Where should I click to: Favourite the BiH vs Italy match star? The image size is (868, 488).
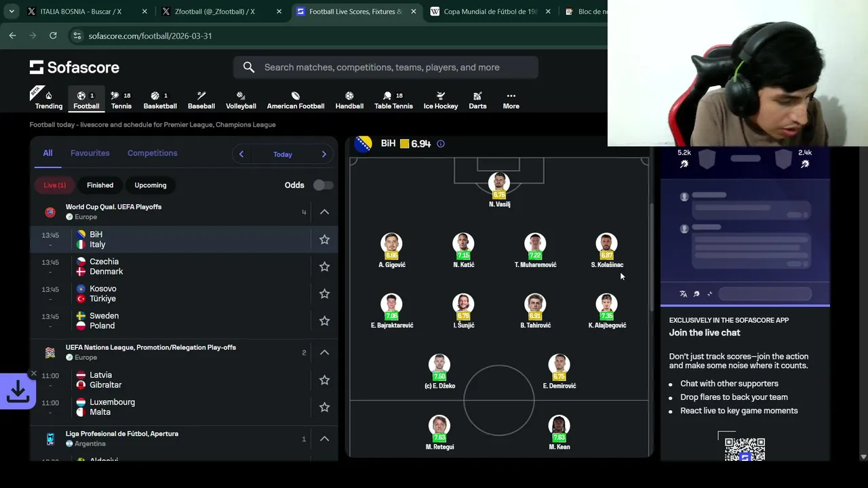coord(324,239)
